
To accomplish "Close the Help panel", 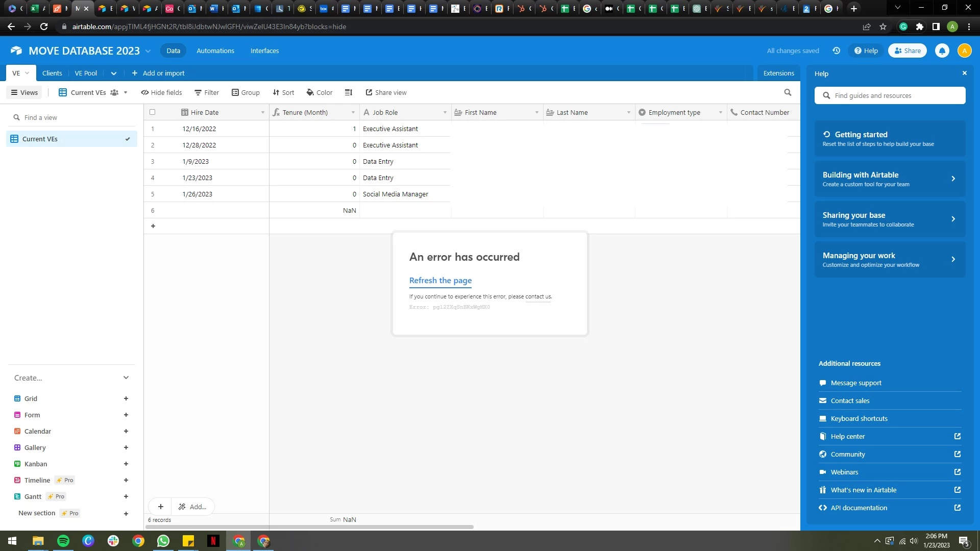I will click(964, 73).
